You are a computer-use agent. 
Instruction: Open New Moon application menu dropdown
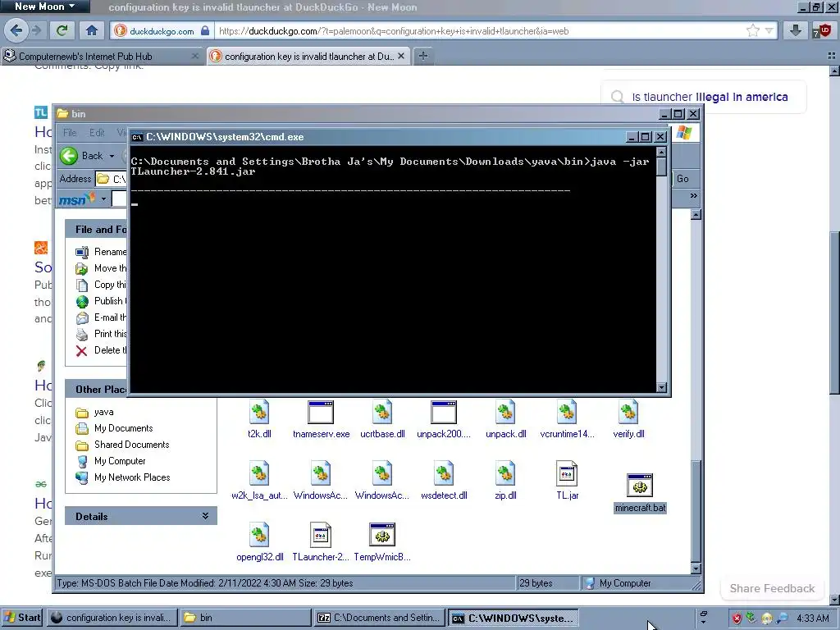click(44, 7)
